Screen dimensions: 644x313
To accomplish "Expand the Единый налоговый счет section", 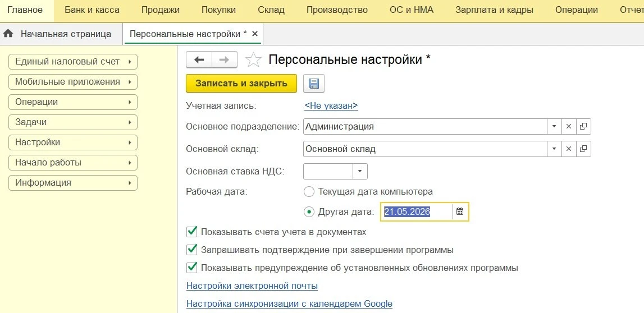I will 72,62.
